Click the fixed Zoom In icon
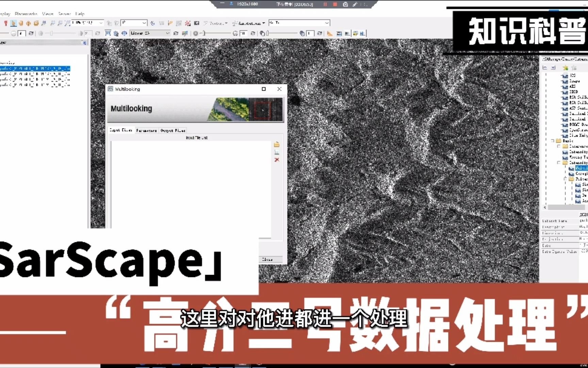The width and height of the screenshot is (588, 368). coord(52,23)
